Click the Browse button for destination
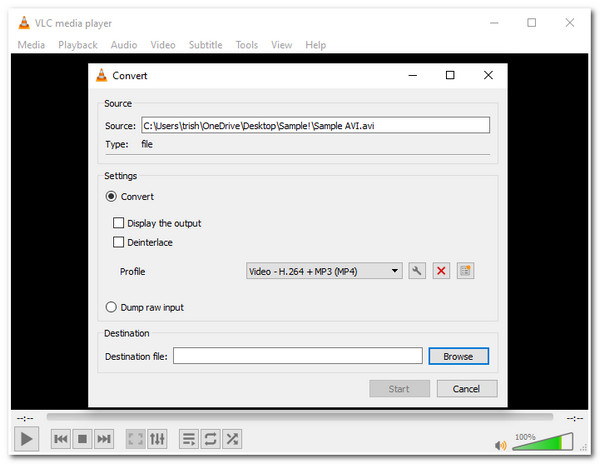The width and height of the screenshot is (600, 464). click(458, 356)
